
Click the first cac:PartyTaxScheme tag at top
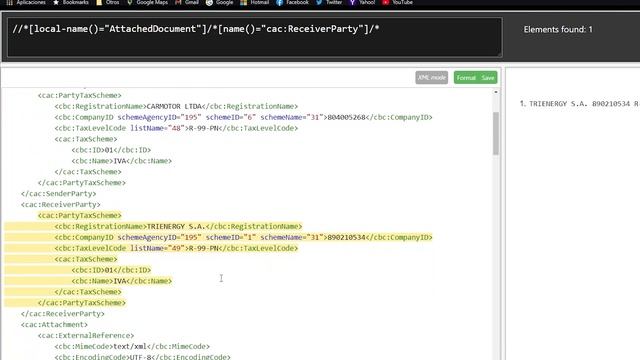pyautogui.click(x=80, y=95)
